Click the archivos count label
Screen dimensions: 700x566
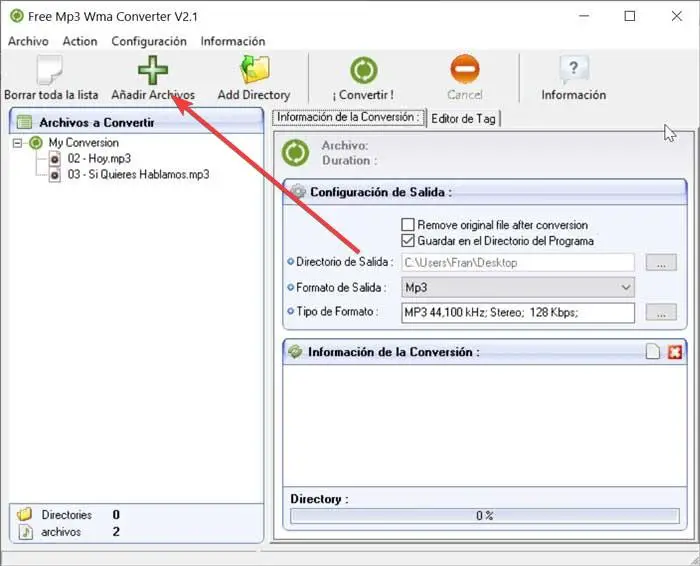[x=61, y=532]
